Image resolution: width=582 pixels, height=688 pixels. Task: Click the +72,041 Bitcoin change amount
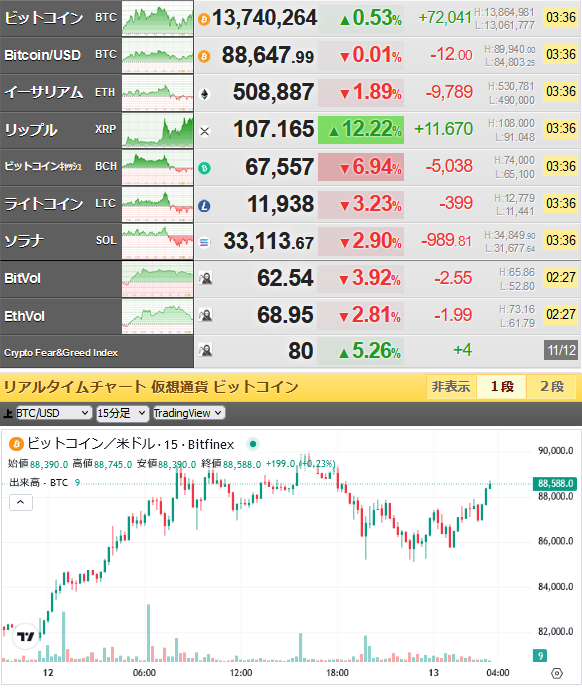[x=445, y=18]
